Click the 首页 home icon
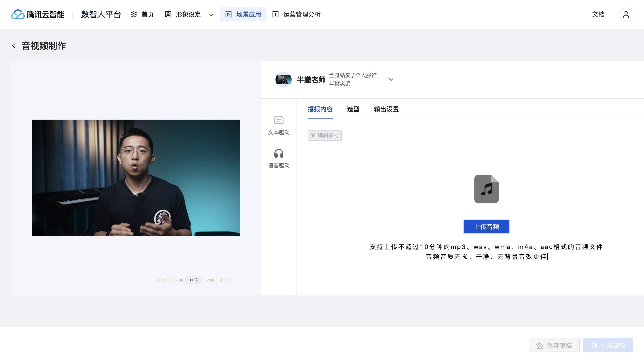Screen dimensions: 644x363 (x=134, y=15)
